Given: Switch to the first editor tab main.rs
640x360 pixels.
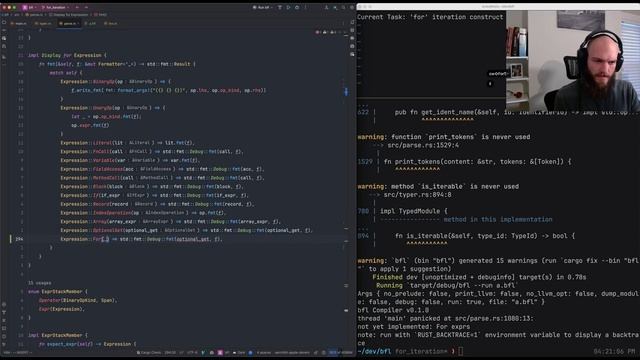Looking at the screenshot, I should point(19,24).
